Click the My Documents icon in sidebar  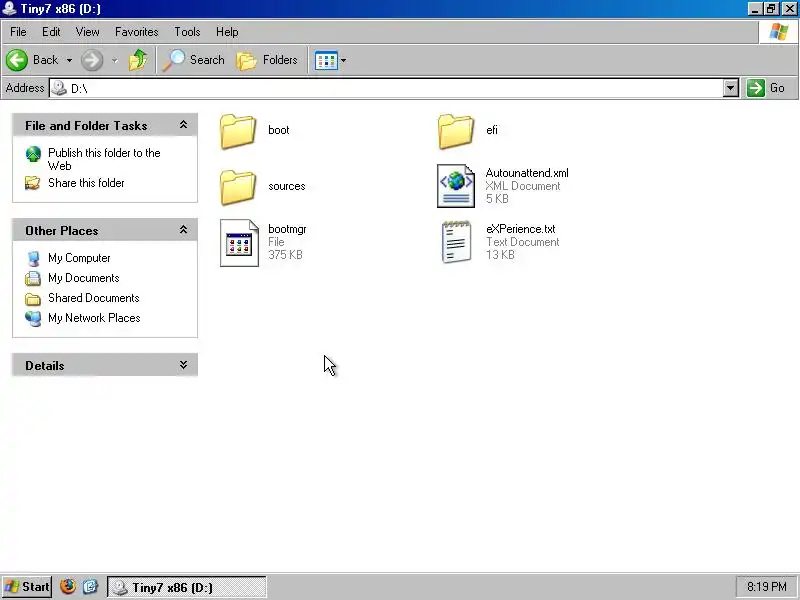point(33,278)
